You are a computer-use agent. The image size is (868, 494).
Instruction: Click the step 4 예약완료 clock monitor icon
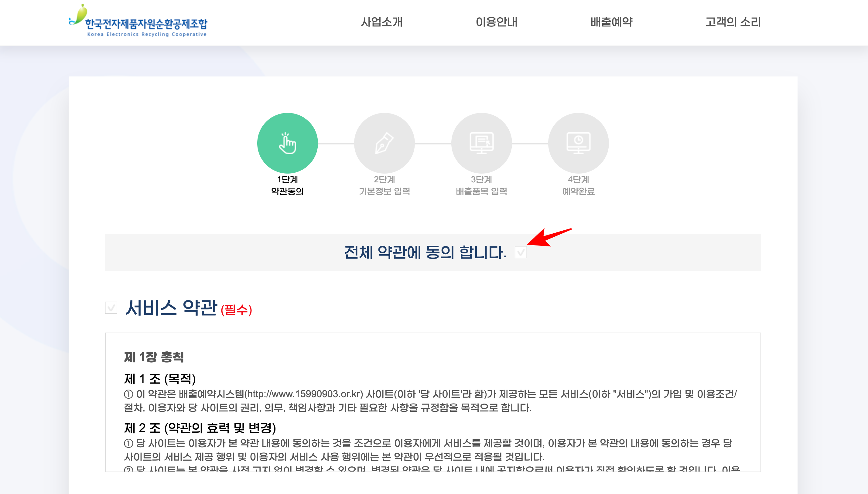pyautogui.click(x=578, y=143)
